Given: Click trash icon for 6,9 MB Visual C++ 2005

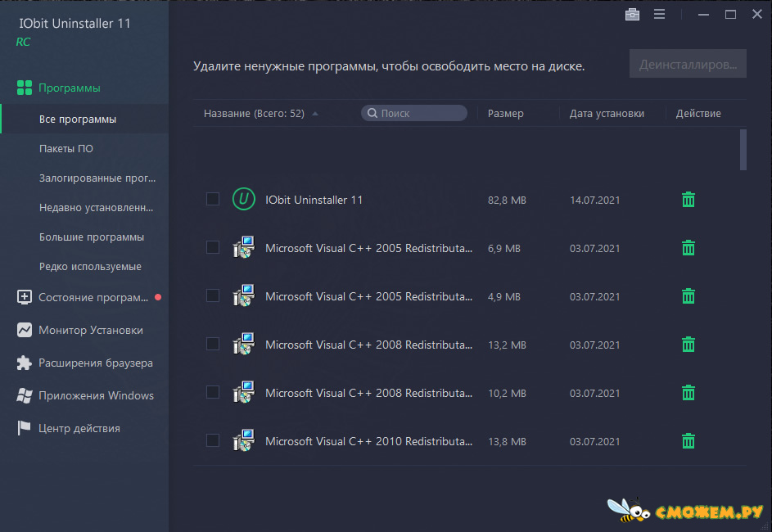Looking at the screenshot, I should tap(688, 247).
